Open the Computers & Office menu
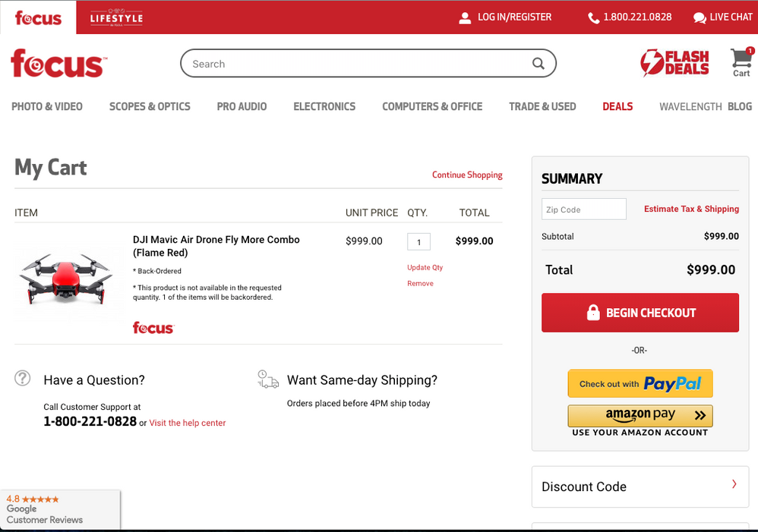758x532 pixels. 432,106
